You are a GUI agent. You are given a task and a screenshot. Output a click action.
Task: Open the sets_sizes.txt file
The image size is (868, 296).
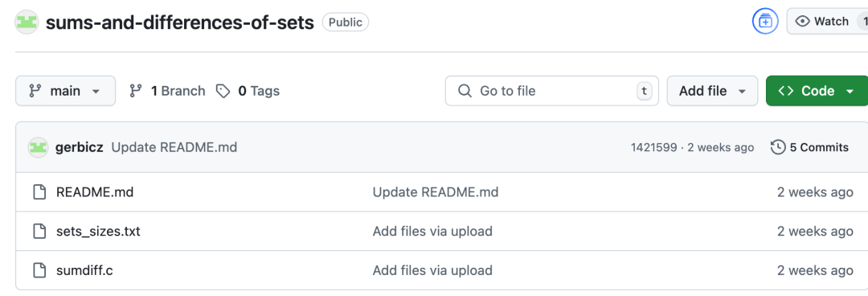click(98, 231)
